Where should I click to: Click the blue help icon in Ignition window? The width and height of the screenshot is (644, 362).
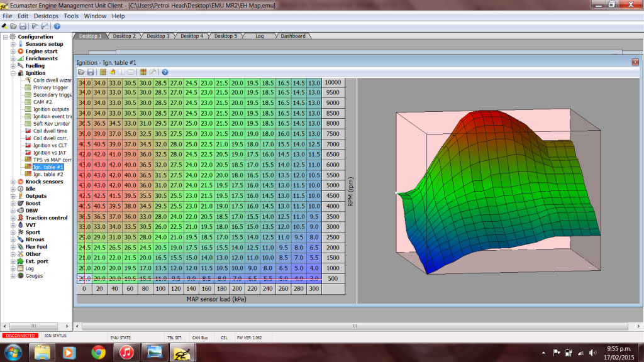pos(165,72)
